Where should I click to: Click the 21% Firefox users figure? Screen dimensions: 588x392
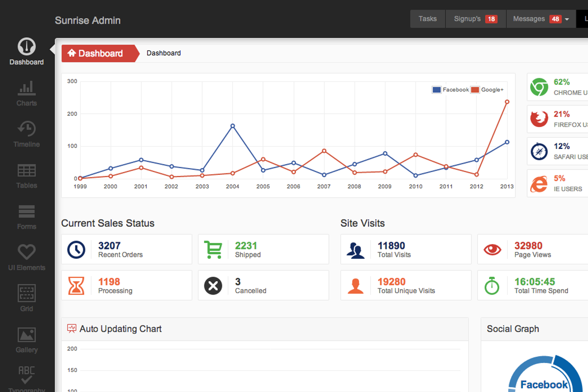pyautogui.click(x=562, y=114)
